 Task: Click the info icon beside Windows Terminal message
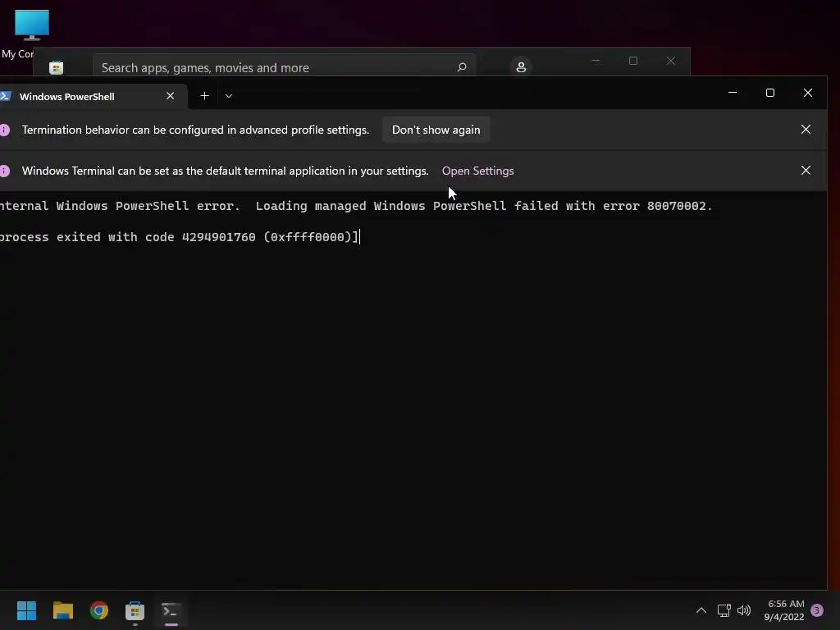tap(5, 171)
